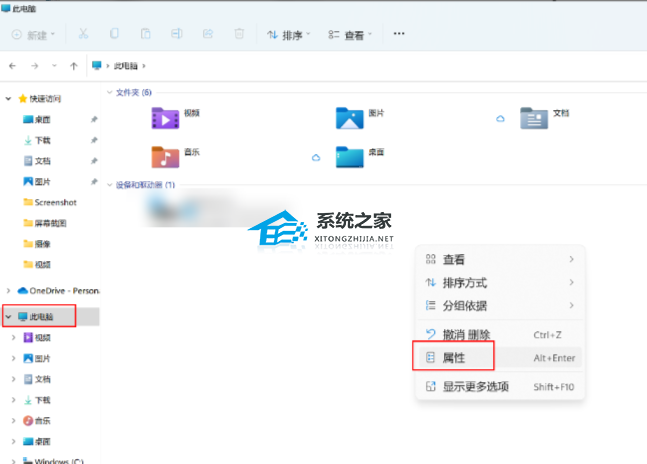Expand Music (音乐) under This PC
The image size is (647, 464).
click(x=14, y=420)
